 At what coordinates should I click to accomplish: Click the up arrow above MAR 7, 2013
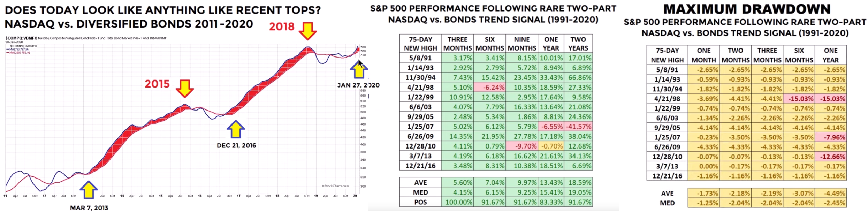[x=89, y=190]
